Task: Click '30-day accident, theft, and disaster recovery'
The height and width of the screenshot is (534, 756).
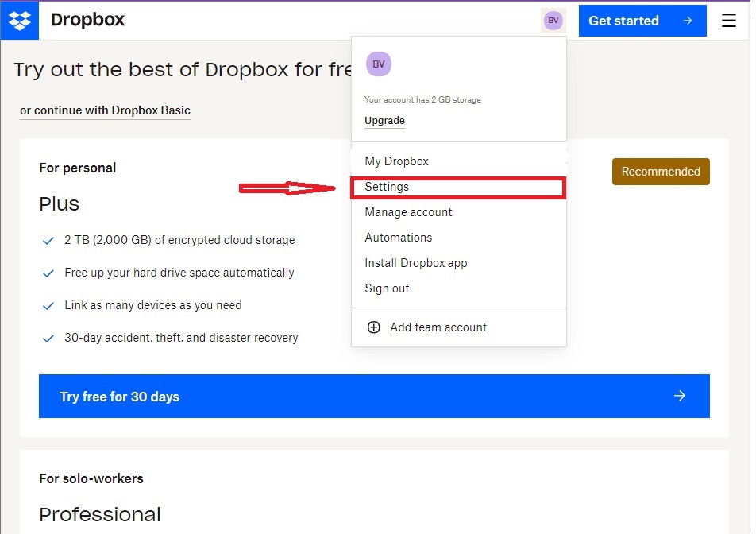Action: pyautogui.click(x=181, y=338)
